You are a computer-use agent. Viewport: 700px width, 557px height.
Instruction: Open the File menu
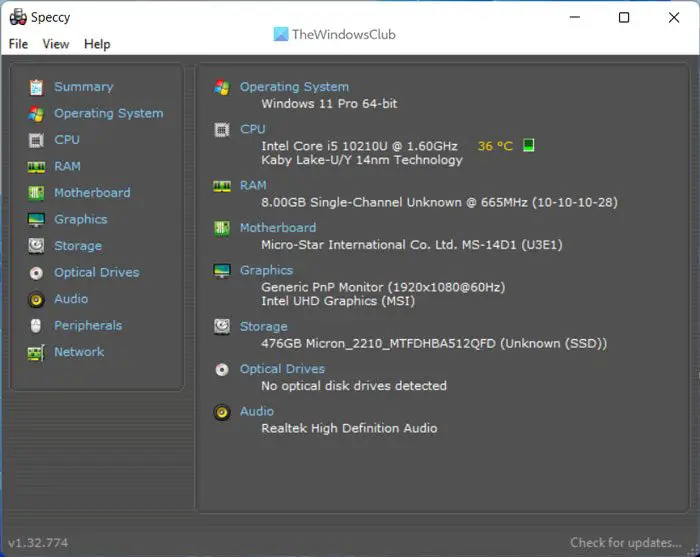coord(18,44)
